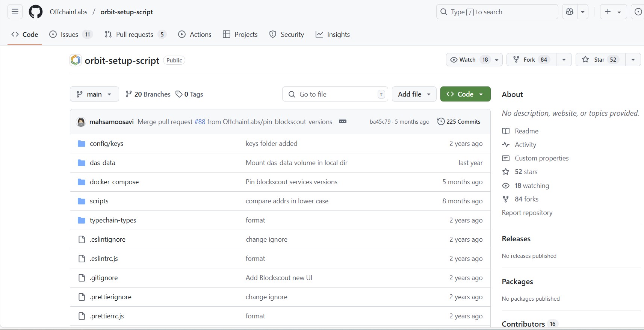This screenshot has width=644, height=330.
Task: Open the Add file dropdown
Action: 414,94
